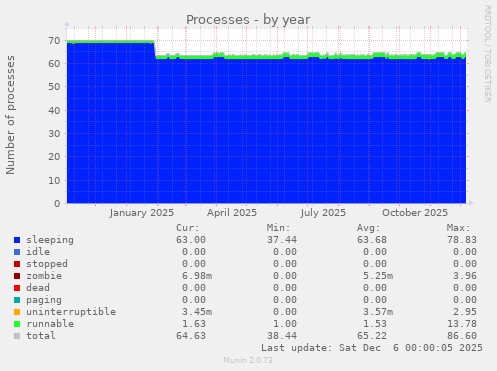This screenshot has width=497, height=371.
Task: Click the y-axis tick value 70
Action: 54,41
